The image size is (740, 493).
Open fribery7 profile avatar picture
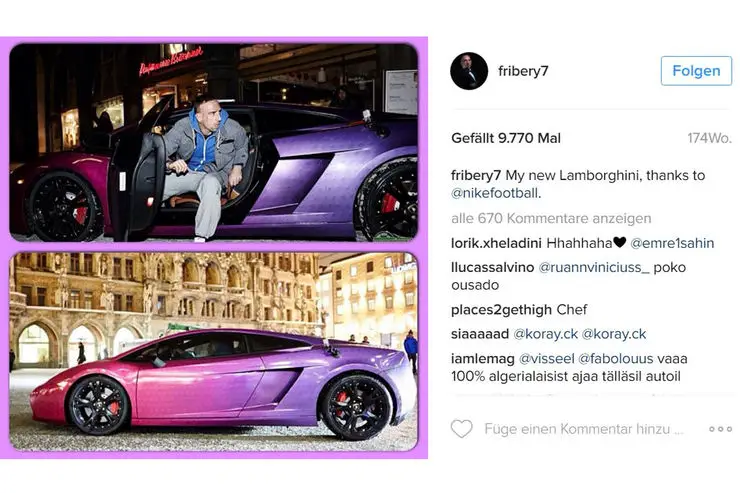point(469,71)
